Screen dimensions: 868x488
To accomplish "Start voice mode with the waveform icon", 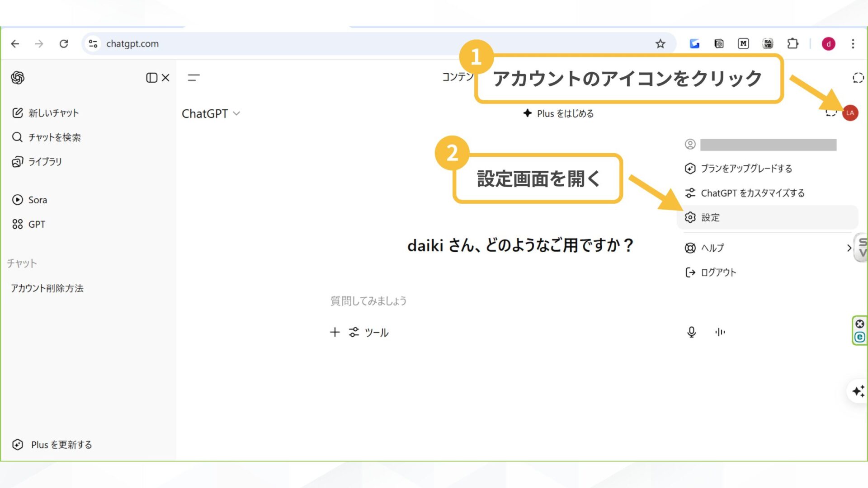I will 720,332.
